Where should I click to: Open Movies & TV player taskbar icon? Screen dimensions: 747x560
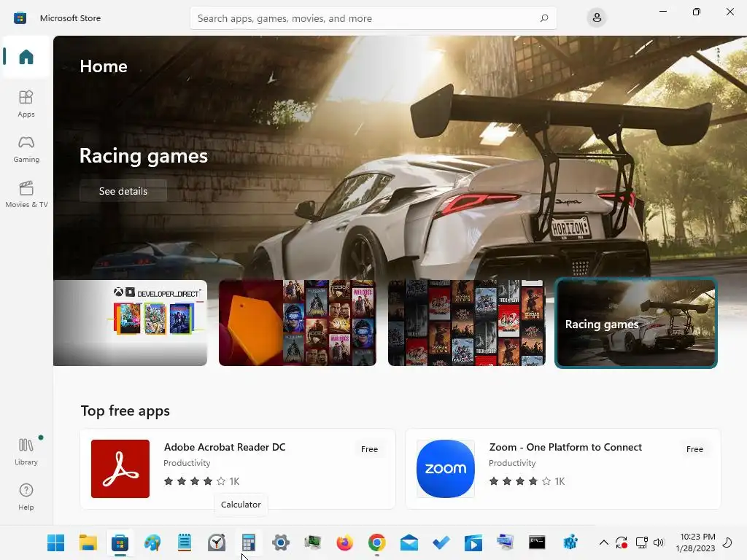[x=473, y=542]
